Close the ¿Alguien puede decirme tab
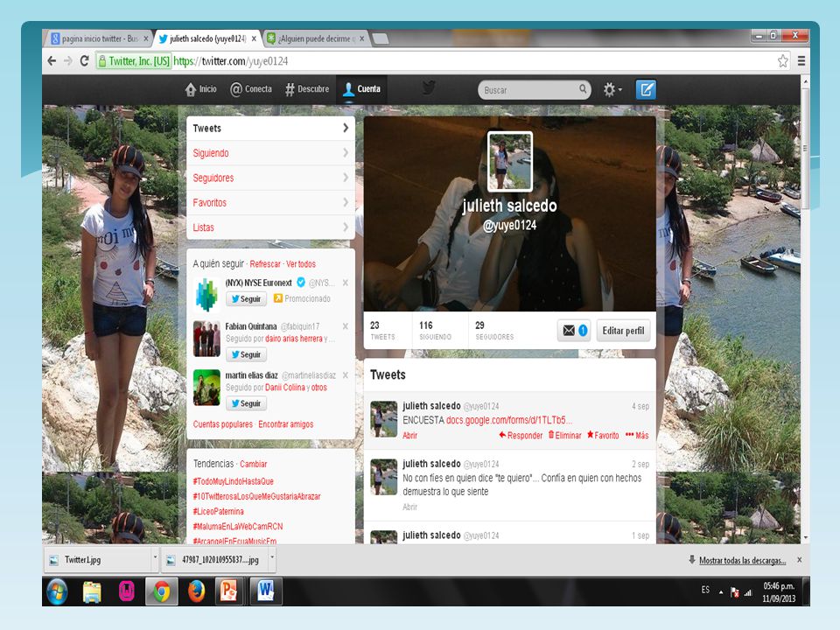This screenshot has height=630, width=840. pos(362,38)
